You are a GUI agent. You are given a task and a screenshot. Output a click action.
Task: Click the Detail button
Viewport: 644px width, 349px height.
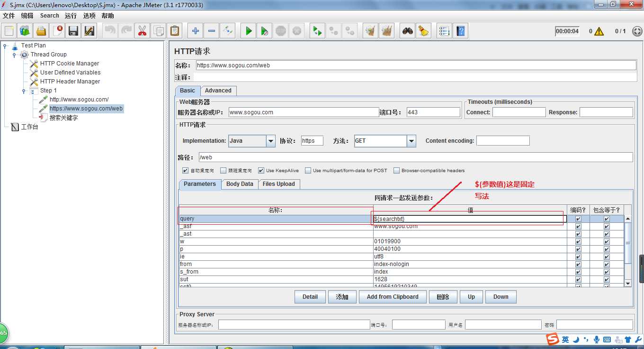coord(310,297)
